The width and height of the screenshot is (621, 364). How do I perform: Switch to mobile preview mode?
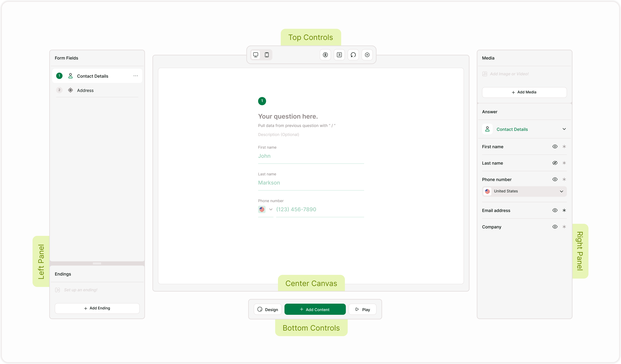(267, 55)
